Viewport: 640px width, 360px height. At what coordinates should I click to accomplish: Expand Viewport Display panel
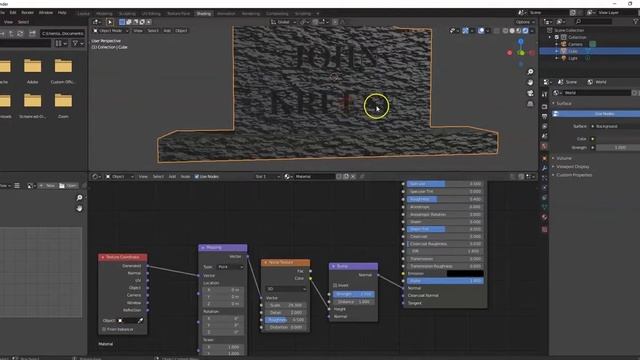point(573,167)
